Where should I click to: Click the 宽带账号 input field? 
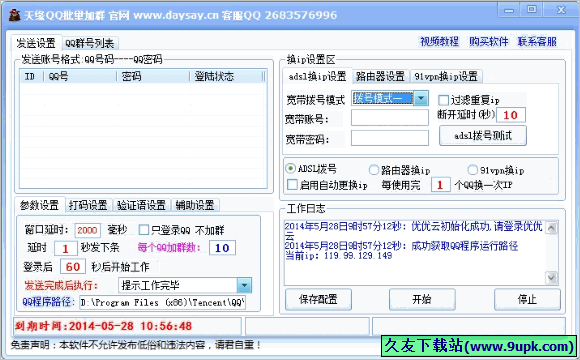(x=390, y=119)
